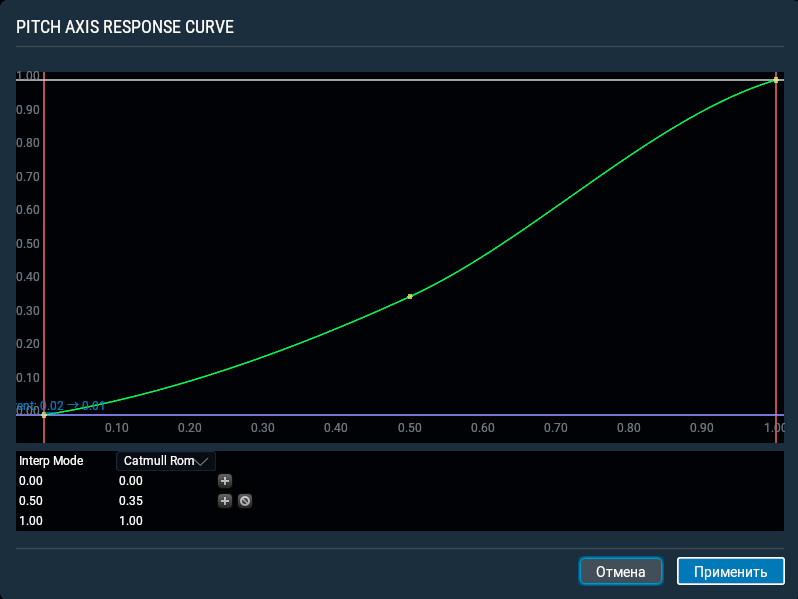Select the output value in the last table row
Viewport: 798px width, 599px height.
click(x=131, y=521)
